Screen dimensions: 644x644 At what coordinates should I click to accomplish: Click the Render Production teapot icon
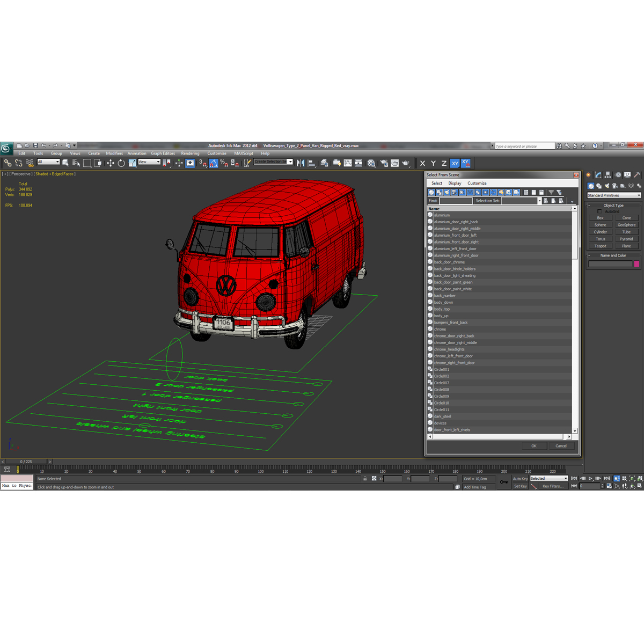pyautogui.click(x=406, y=163)
